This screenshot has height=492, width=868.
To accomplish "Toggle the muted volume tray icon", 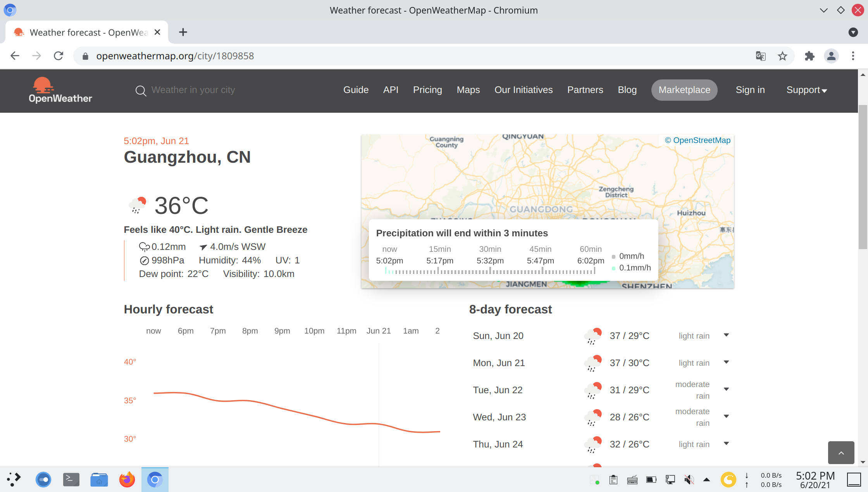I will pyautogui.click(x=689, y=480).
